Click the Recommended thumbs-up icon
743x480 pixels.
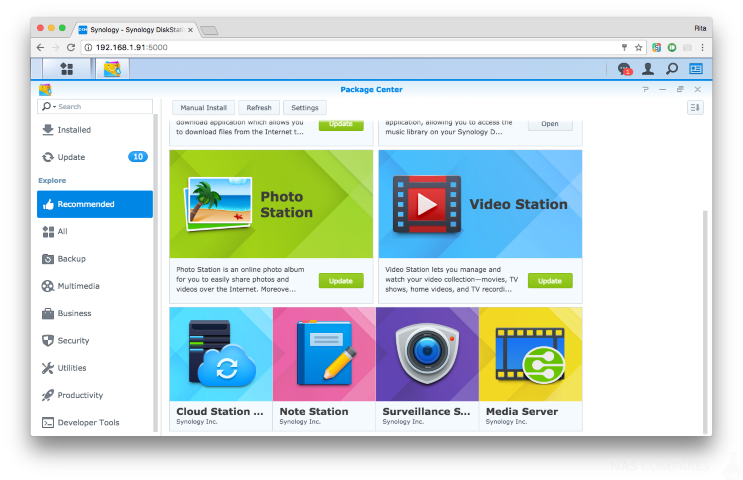[48, 204]
